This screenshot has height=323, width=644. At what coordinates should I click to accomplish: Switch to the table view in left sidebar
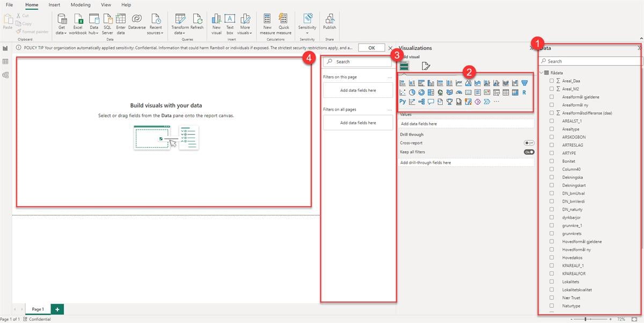(x=5, y=62)
